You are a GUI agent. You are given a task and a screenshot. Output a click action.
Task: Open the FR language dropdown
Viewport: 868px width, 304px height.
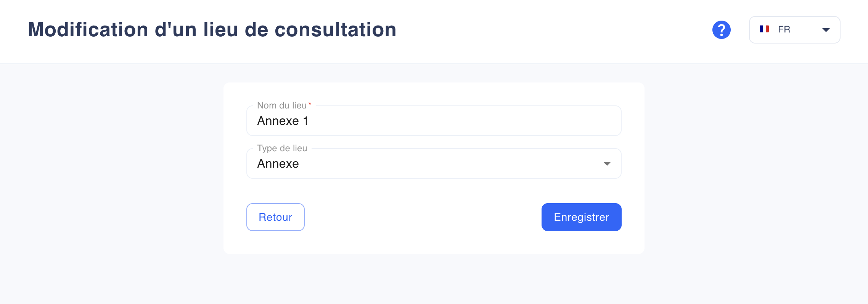point(794,30)
